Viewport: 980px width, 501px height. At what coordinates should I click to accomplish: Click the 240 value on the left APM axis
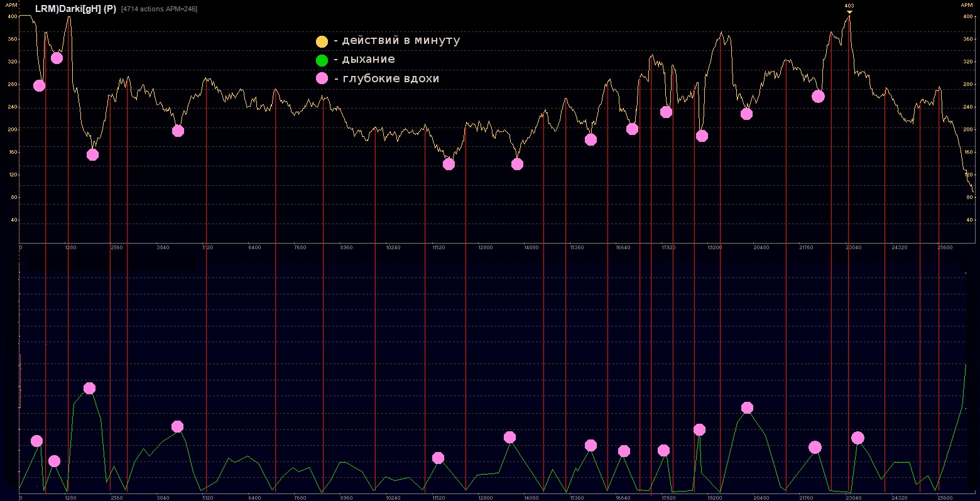[x=12, y=107]
